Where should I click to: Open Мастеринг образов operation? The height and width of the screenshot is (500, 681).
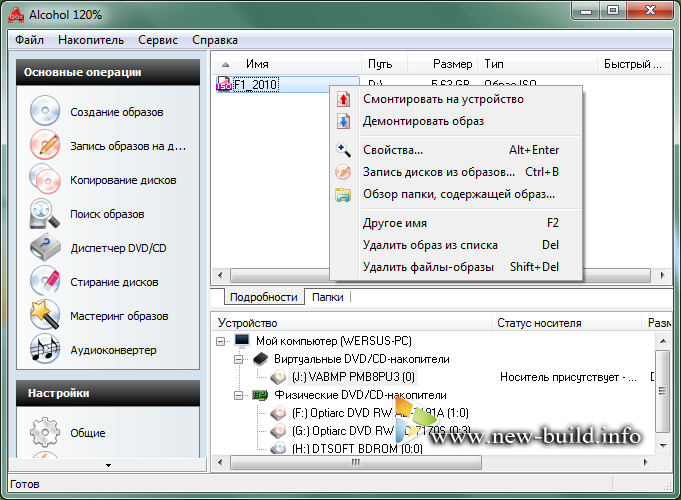coord(119,316)
